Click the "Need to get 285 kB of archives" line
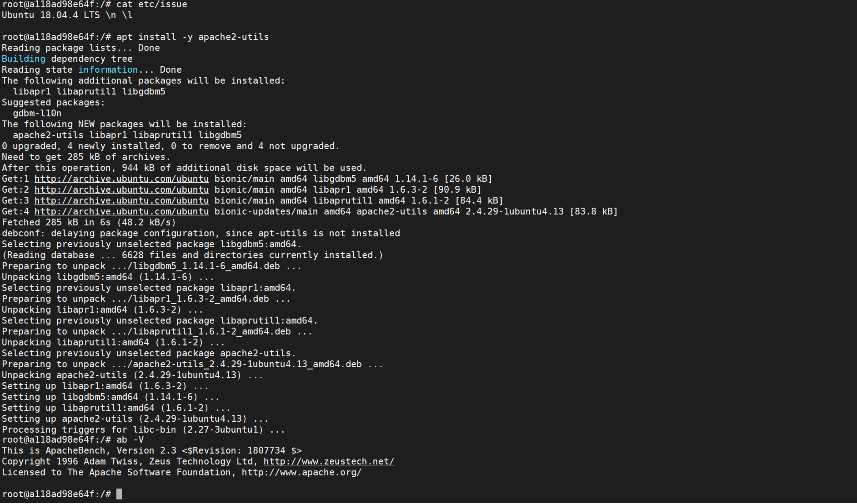857x504 pixels. pos(86,157)
